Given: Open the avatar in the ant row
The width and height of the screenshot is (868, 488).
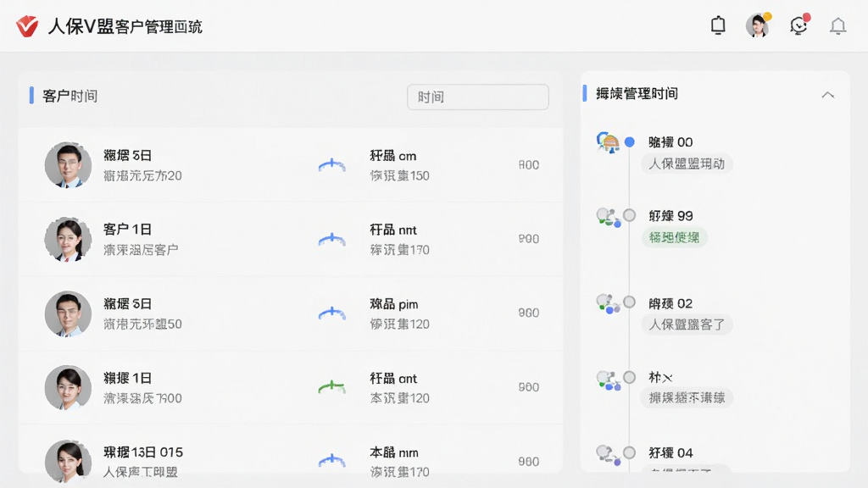Looking at the screenshot, I should coord(68,387).
